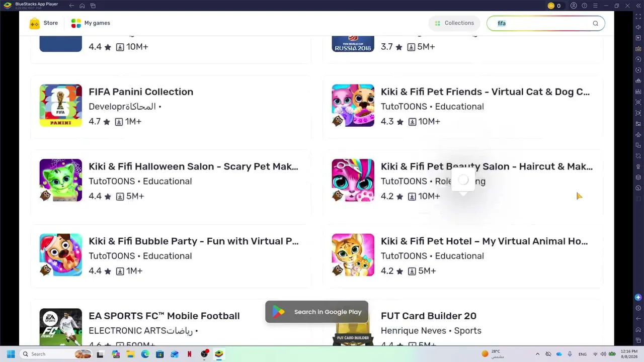Select Kiki & Fifi Pet Friends title
The image size is (644, 362).
485,92
